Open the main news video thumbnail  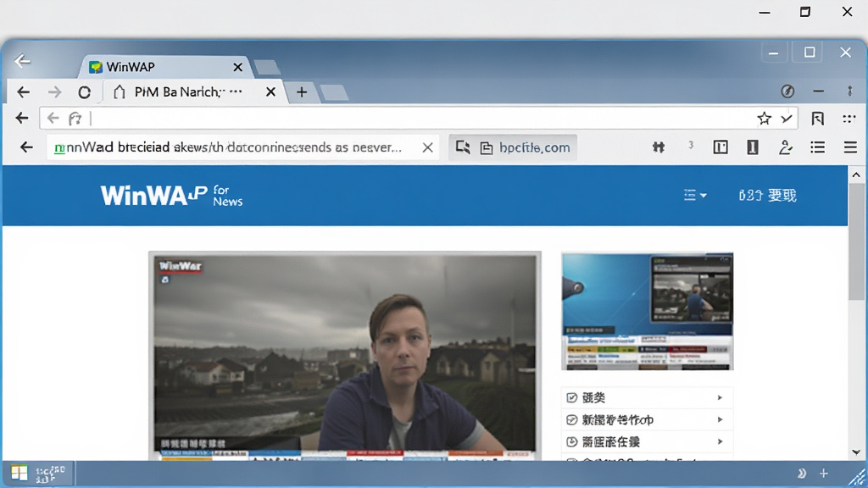click(345, 355)
